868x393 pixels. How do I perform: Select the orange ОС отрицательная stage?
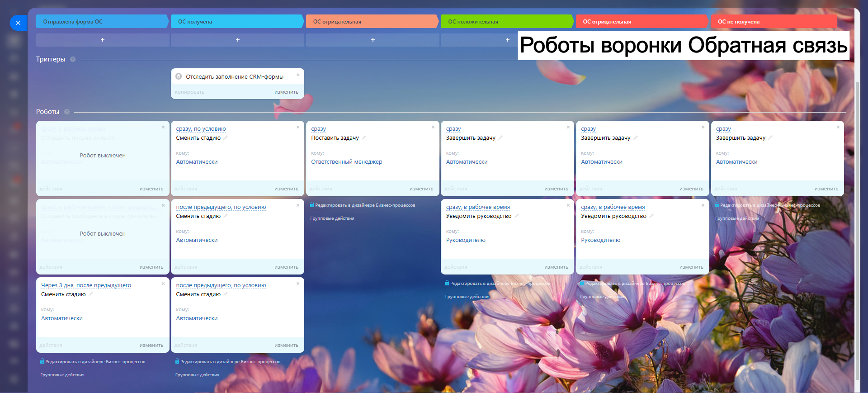pos(373,21)
